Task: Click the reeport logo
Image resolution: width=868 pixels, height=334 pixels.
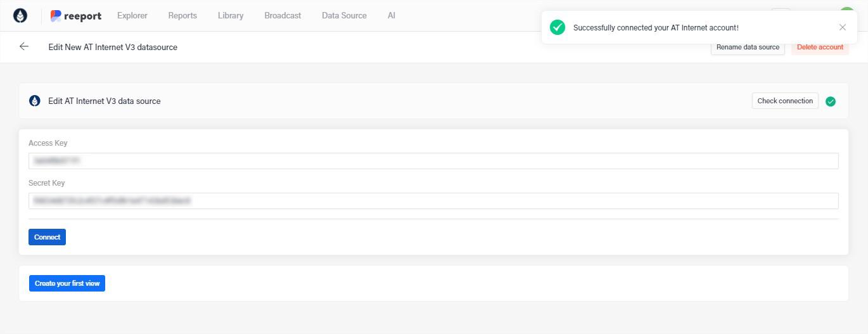Action: pos(76,16)
